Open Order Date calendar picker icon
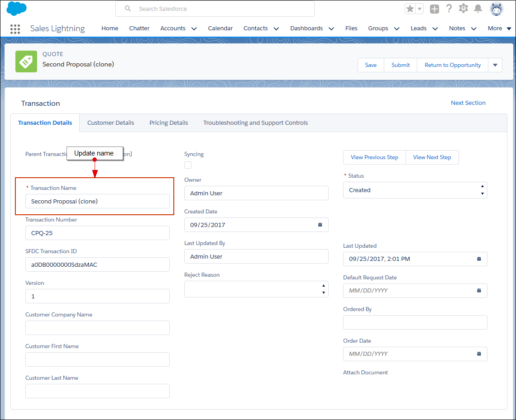The height and width of the screenshot is (420, 516). (479, 354)
